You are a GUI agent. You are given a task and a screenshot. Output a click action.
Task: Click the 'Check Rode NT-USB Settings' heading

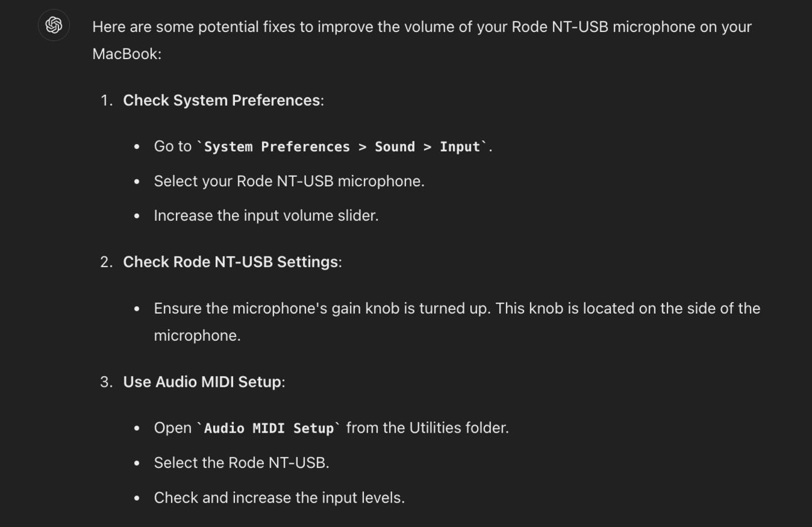(x=230, y=262)
